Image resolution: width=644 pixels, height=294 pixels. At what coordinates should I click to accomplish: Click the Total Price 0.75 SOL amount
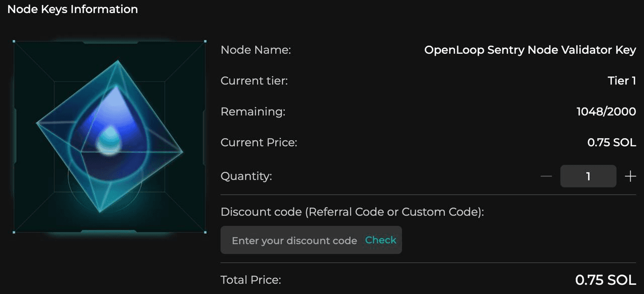606,280
